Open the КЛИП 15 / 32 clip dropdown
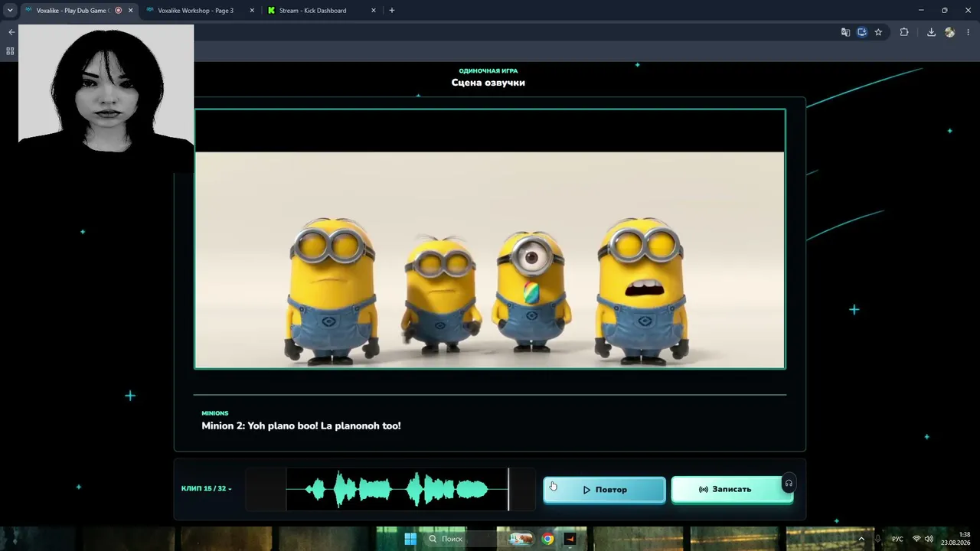980x551 pixels. point(206,488)
